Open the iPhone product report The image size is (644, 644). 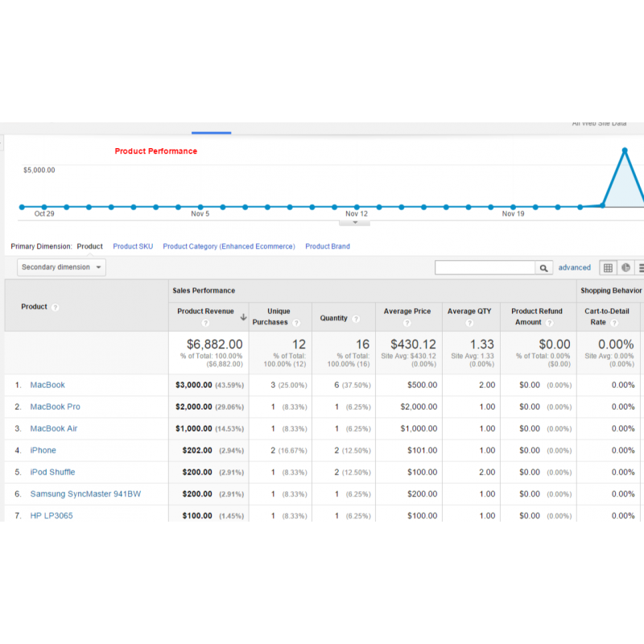pyautogui.click(x=43, y=450)
